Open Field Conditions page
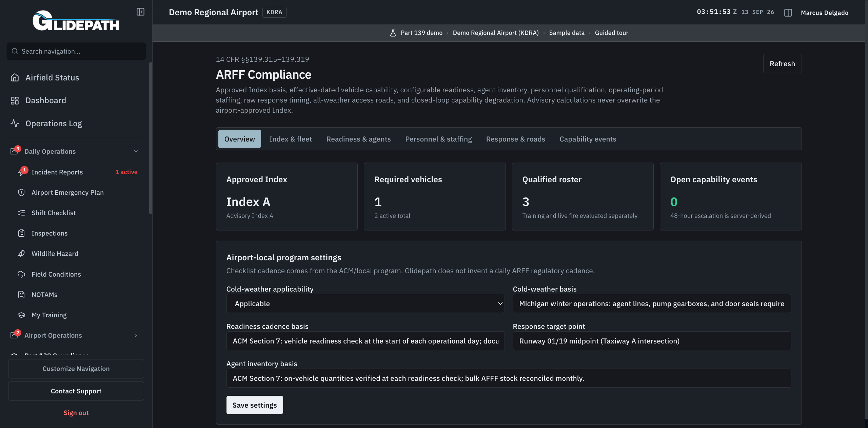Screen dimensions: 868x428 click(77, 274)
